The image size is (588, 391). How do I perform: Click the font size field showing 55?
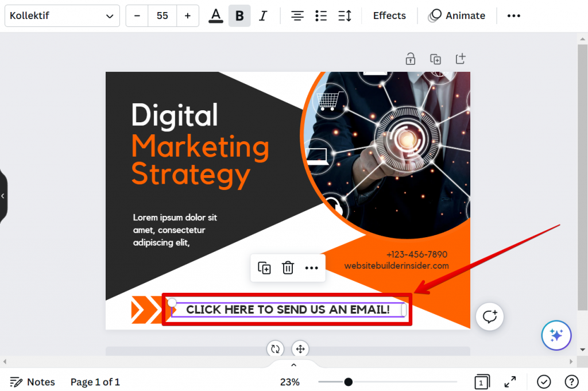[162, 16]
